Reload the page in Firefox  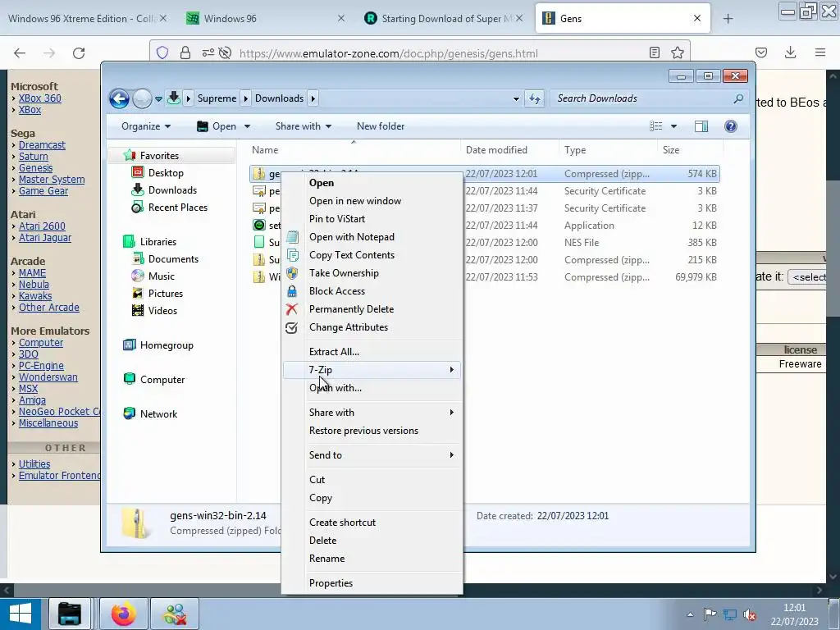click(79, 52)
